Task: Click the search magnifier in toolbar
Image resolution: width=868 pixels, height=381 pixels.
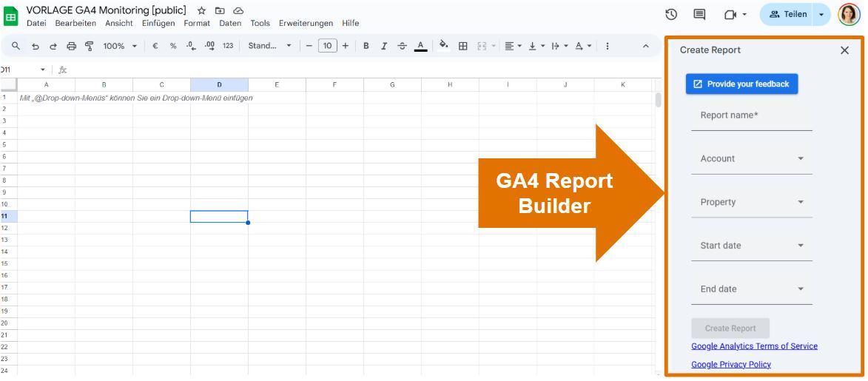Action: (x=16, y=46)
